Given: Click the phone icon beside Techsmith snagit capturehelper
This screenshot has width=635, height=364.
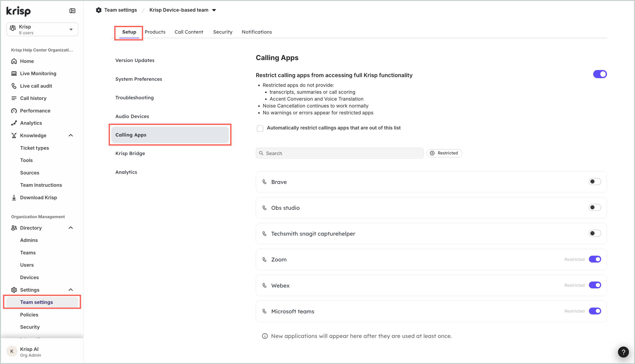Looking at the screenshot, I should pos(264,233).
